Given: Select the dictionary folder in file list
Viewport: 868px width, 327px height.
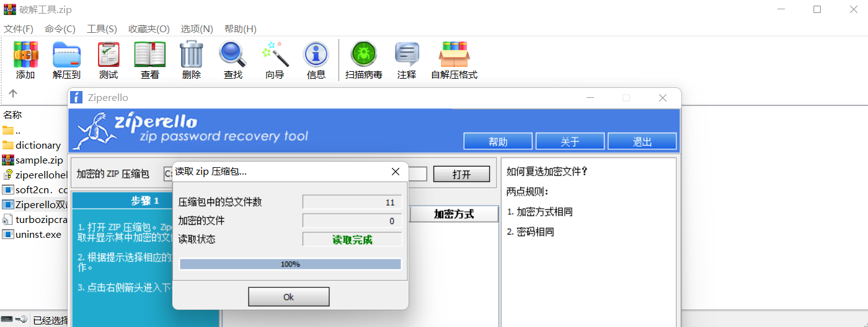Looking at the screenshot, I should pos(38,146).
